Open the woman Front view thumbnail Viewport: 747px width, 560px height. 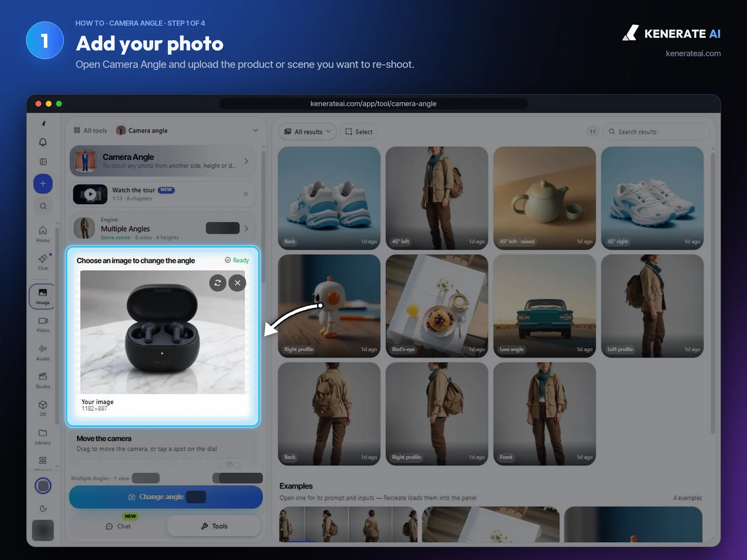(544, 414)
